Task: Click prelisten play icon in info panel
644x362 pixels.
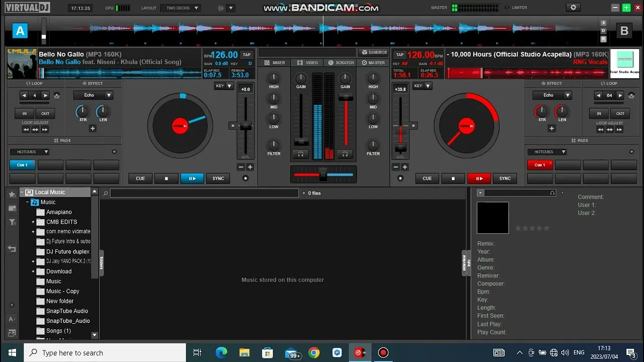Action: pos(480,193)
